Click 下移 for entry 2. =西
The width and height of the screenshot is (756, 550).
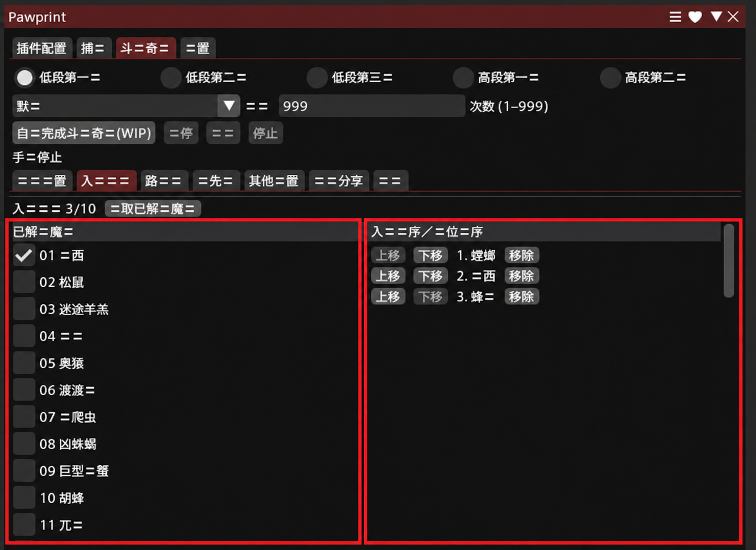coord(430,276)
